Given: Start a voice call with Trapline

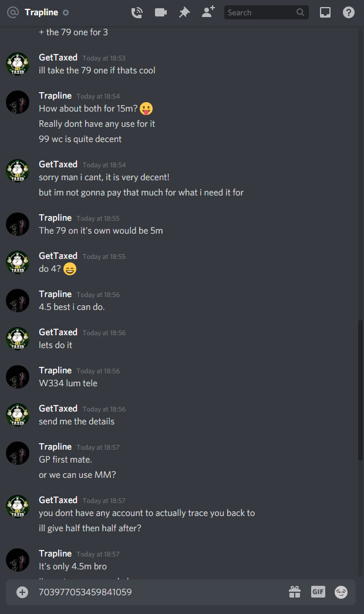Looking at the screenshot, I should (x=137, y=12).
